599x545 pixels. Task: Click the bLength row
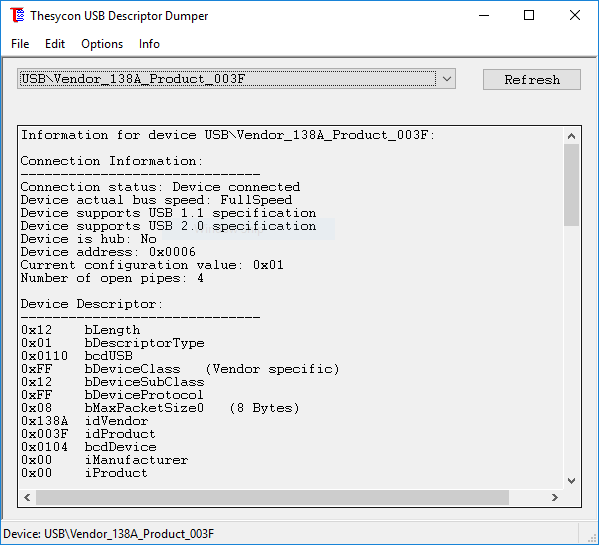[x=80, y=330]
